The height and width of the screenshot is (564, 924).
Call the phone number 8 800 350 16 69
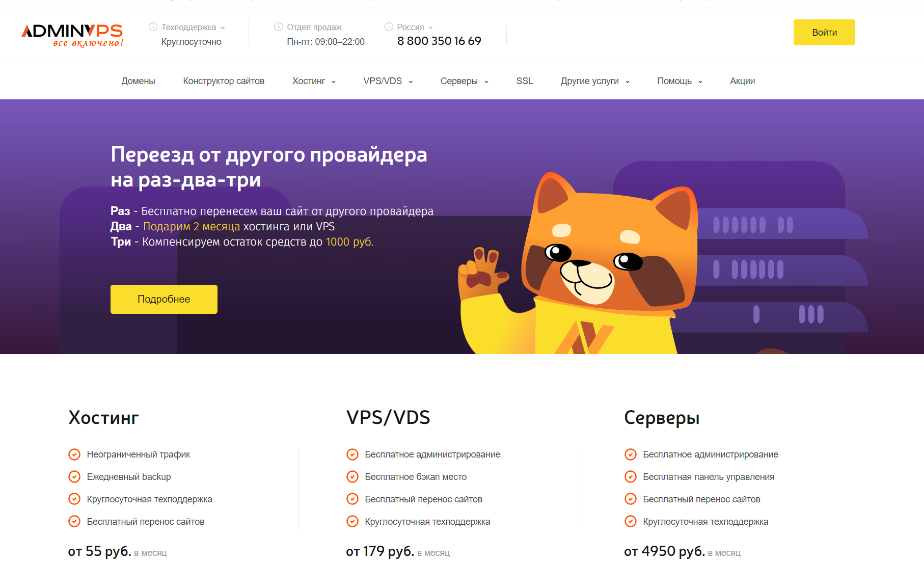tap(439, 41)
